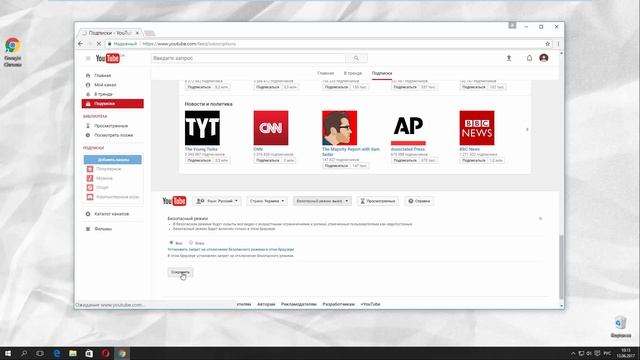Click the footer YouTube logo
640x360 pixels.
click(x=174, y=201)
